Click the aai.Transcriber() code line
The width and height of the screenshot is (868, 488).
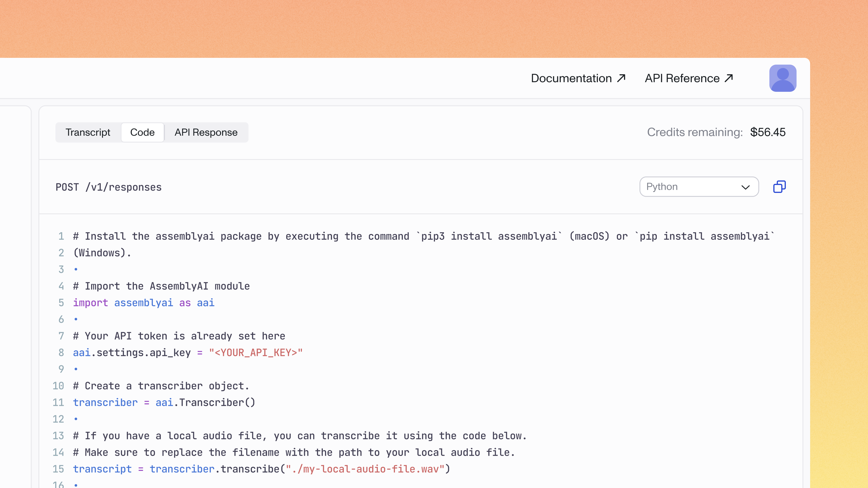164,402
